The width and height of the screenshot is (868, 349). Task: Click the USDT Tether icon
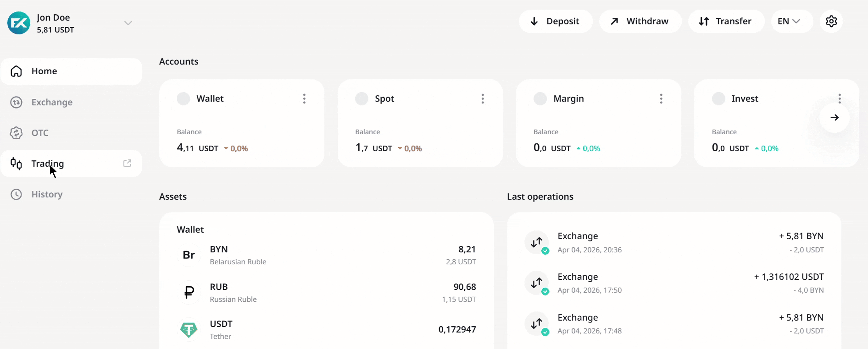[x=189, y=330]
